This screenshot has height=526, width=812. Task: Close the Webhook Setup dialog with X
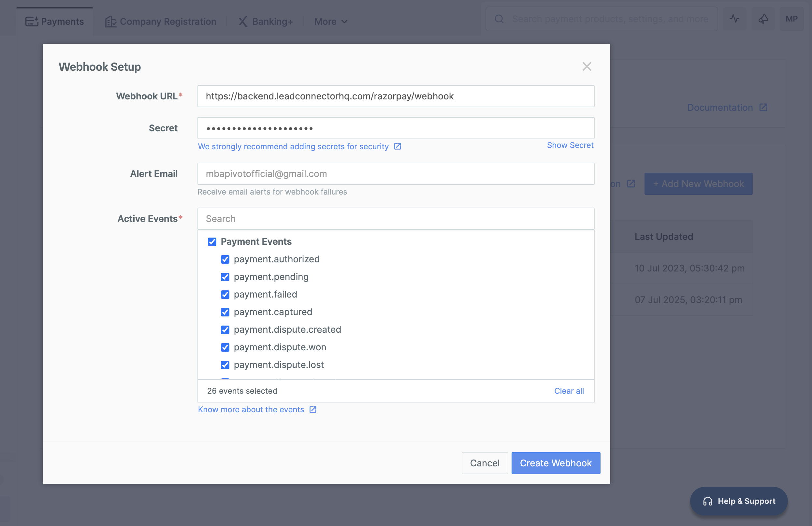point(587,66)
